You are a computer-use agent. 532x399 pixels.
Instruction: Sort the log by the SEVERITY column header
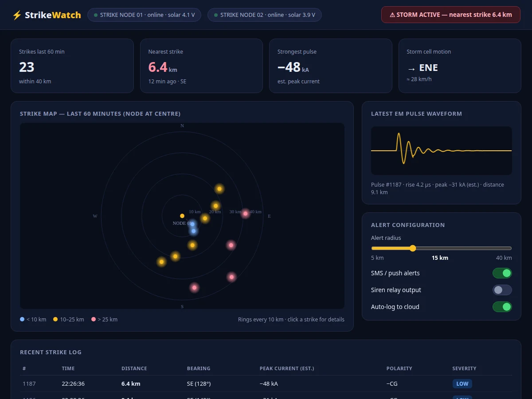464,368
